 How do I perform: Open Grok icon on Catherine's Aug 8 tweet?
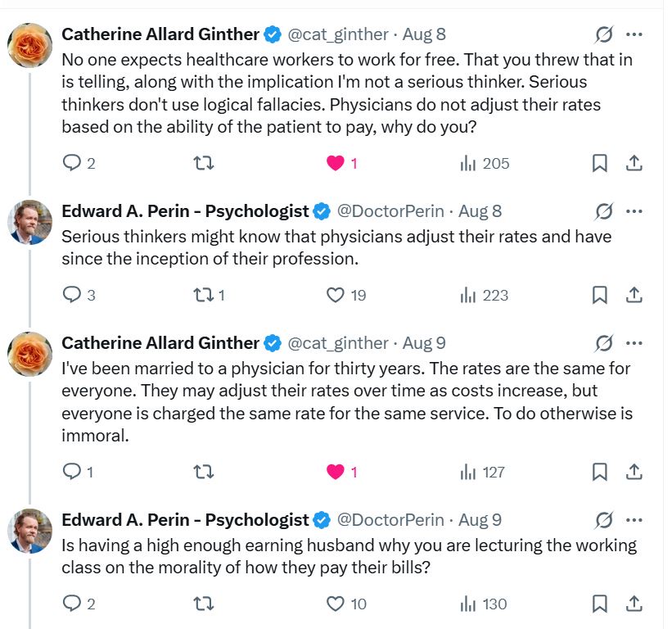[x=604, y=34]
